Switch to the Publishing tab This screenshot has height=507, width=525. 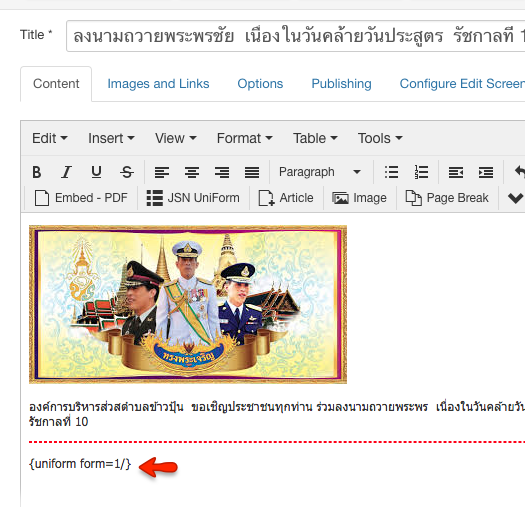(341, 84)
